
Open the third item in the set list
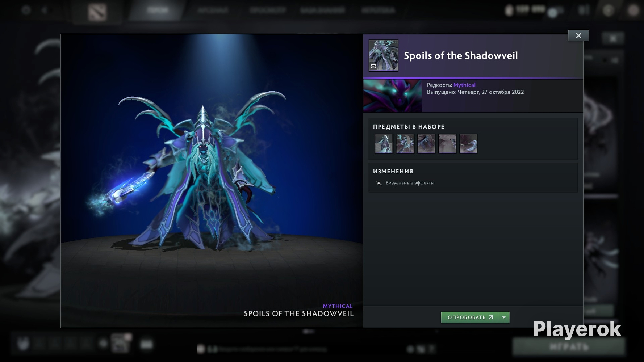tap(426, 144)
